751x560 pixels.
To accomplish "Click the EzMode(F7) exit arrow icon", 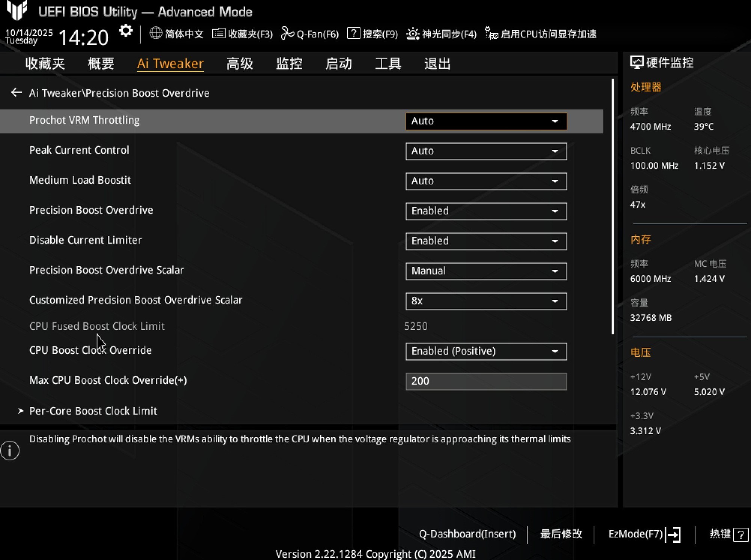I will pos(673,534).
